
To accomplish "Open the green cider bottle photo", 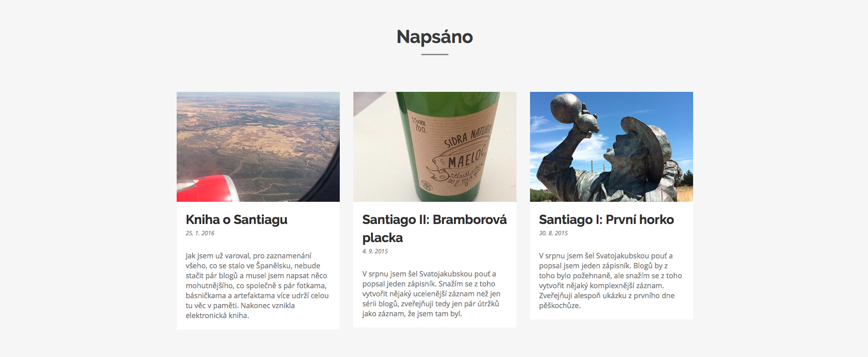I will pyautogui.click(x=435, y=147).
